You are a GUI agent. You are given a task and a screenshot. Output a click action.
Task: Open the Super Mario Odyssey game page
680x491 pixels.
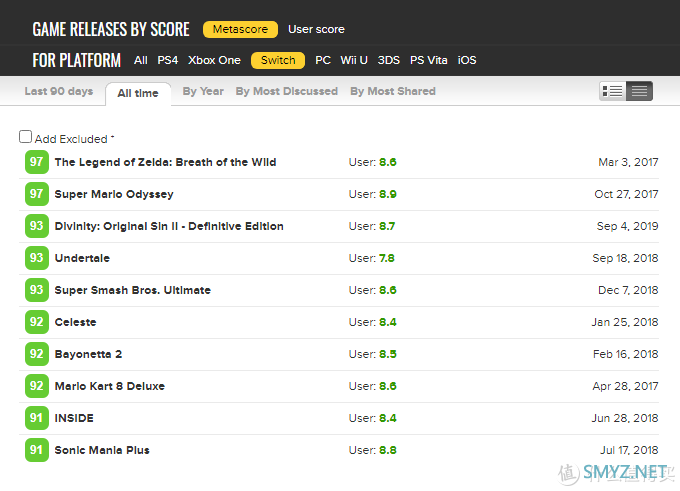pyautogui.click(x=114, y=194)
